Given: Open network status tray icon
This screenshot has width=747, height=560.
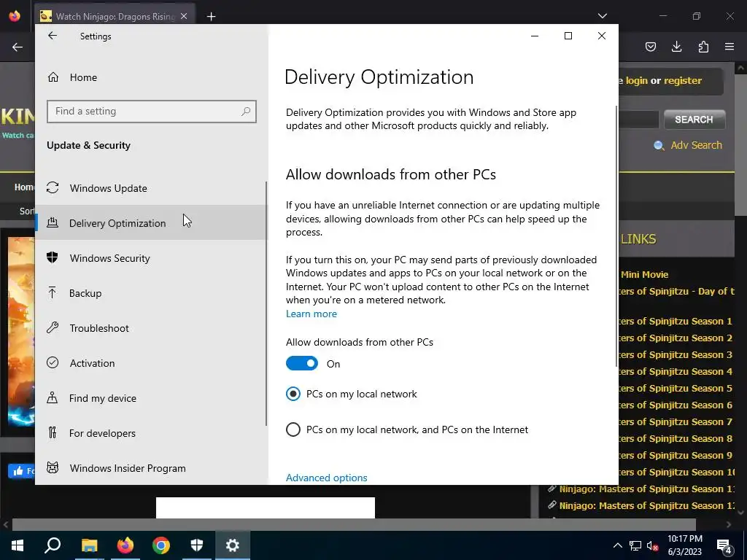Looking at the screenshot, I should pyautogui.click(x=635, y=545).
